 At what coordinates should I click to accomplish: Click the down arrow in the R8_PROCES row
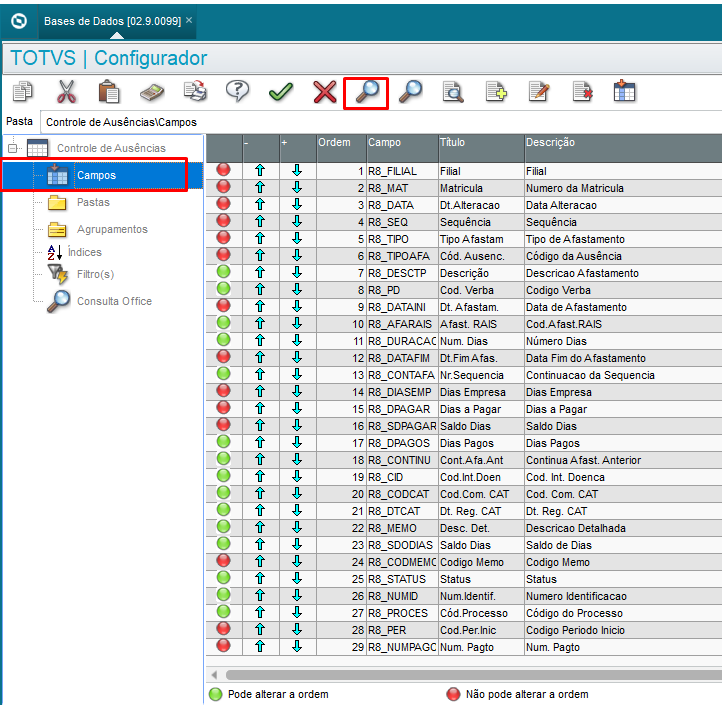(297, 612)
